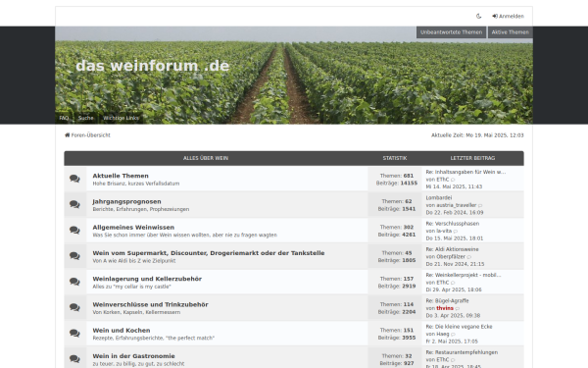
Task: Open last post Re: Inhaltsangaben für Wein
Action: [x=465, y=172]
